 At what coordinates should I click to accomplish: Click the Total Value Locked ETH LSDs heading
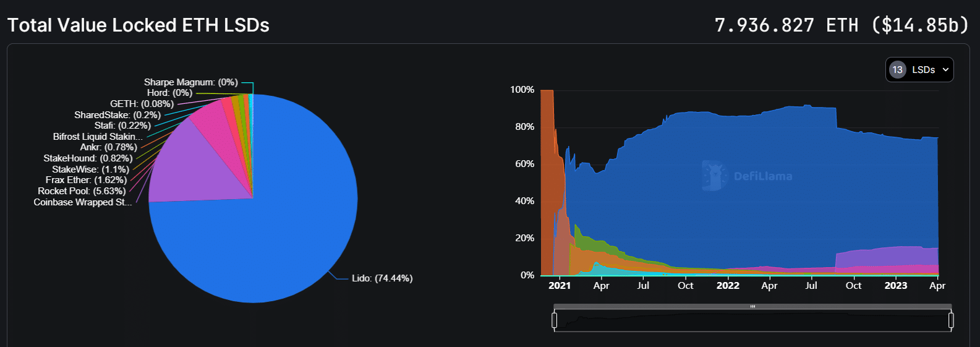[138, 25]
